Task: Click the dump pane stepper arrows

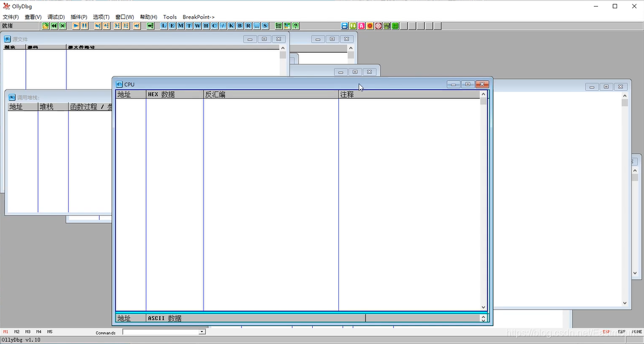Action: pos(483,318)
